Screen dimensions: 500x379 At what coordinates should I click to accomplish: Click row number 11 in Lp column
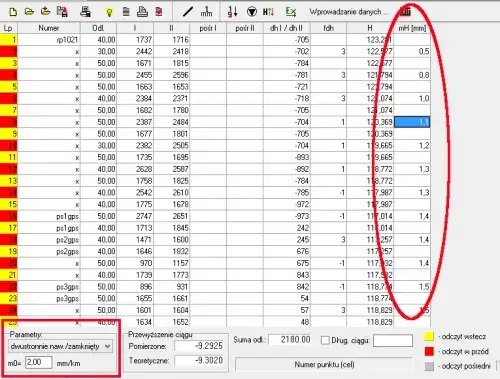click(x=9, y=157)
